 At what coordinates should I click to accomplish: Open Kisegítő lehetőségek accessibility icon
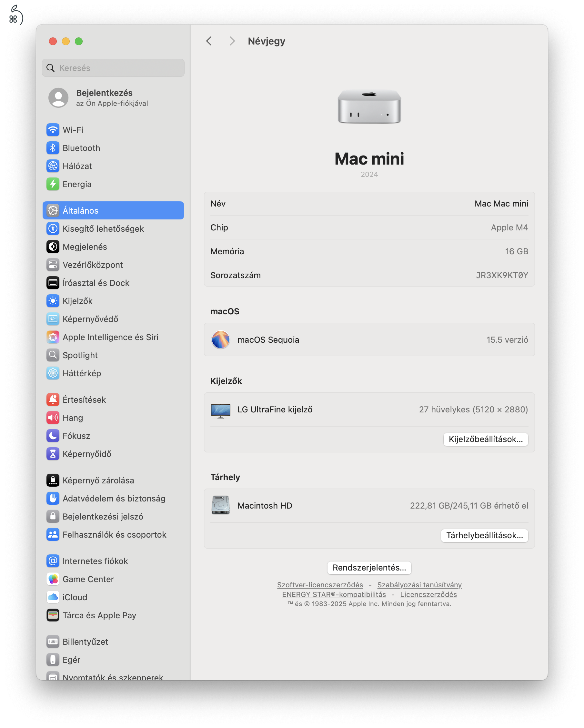tap(53, 228)
